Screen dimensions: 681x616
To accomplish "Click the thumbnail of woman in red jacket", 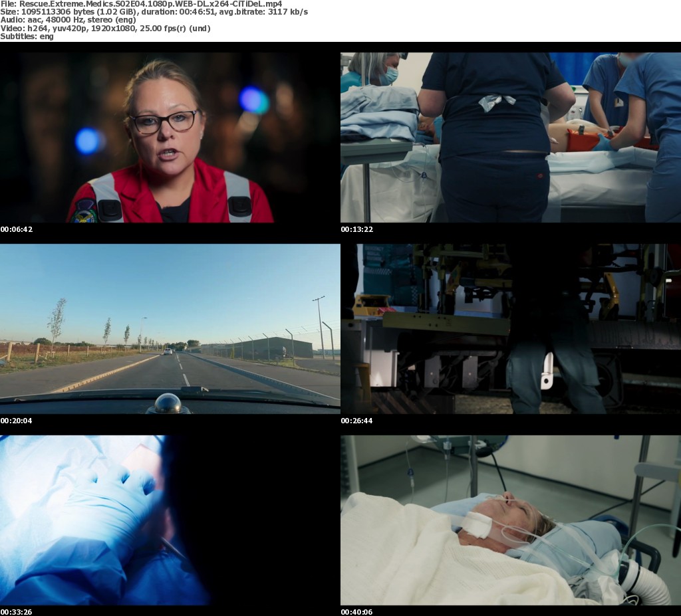I will coord(170,138).
